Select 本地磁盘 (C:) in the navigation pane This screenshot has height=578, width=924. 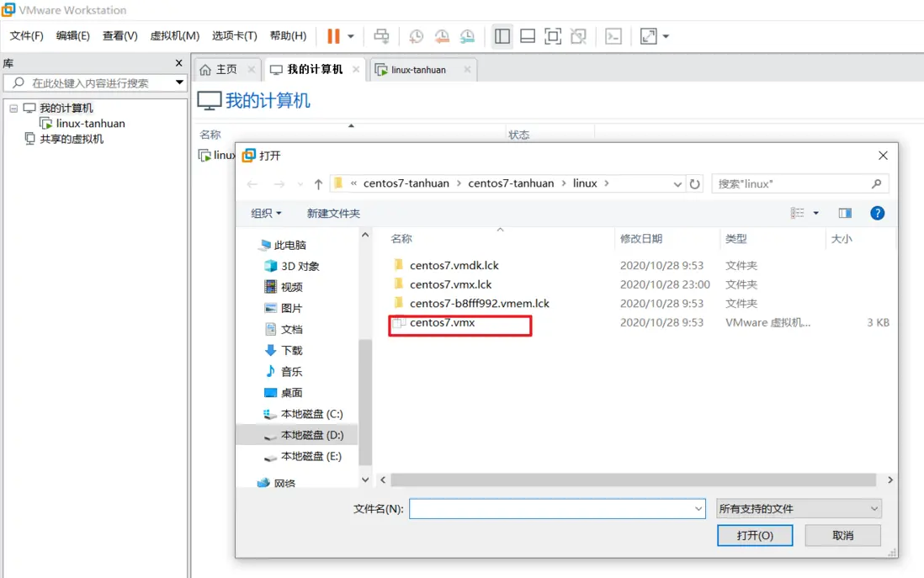click(304, 414)
